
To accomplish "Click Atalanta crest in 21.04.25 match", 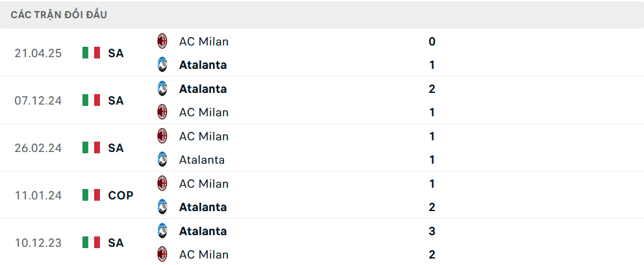I will [162, 65].
